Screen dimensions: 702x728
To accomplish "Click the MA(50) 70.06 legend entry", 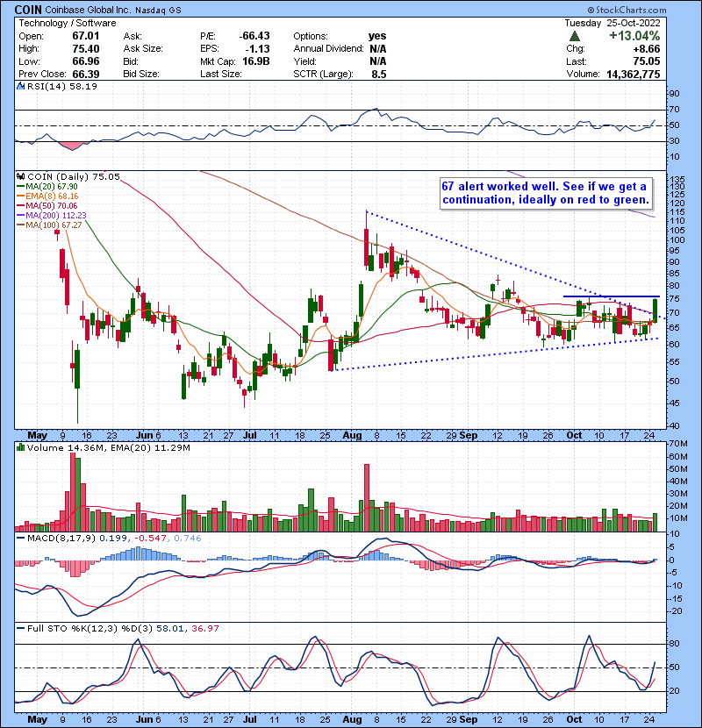I will coord(48,205).
